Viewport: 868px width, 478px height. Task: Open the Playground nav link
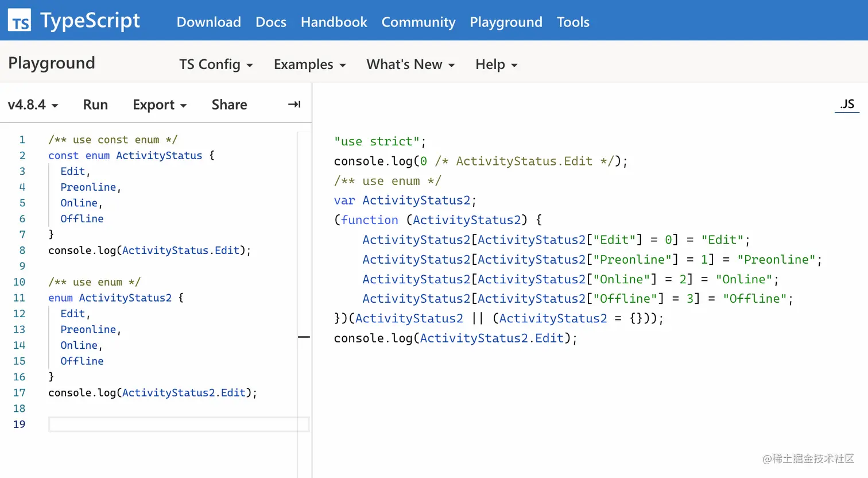point(505,22)
